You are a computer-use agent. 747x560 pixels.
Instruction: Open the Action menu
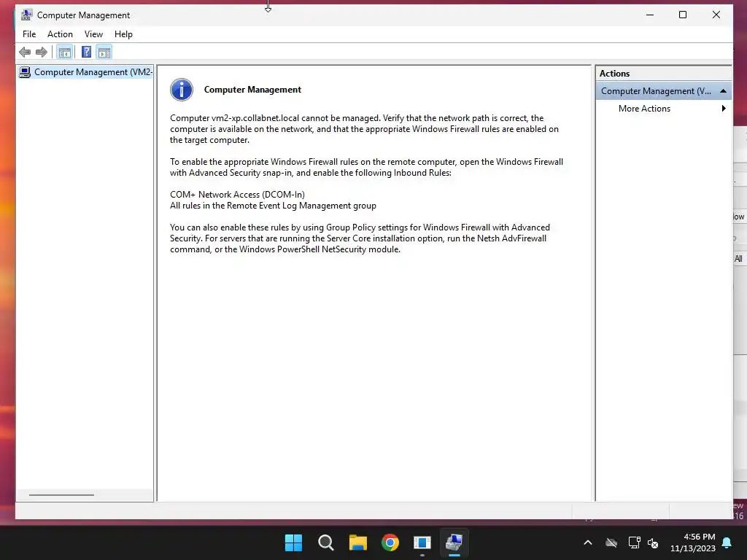tap(60, 34)
